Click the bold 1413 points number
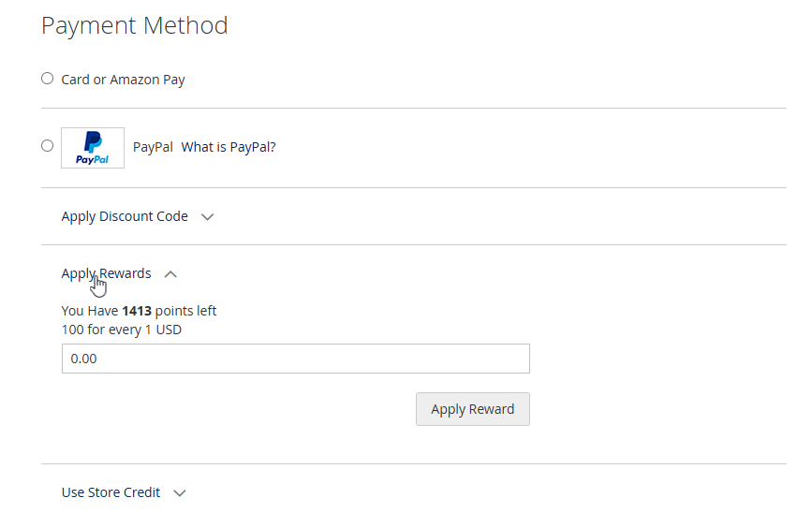 [x=137, y=311]
